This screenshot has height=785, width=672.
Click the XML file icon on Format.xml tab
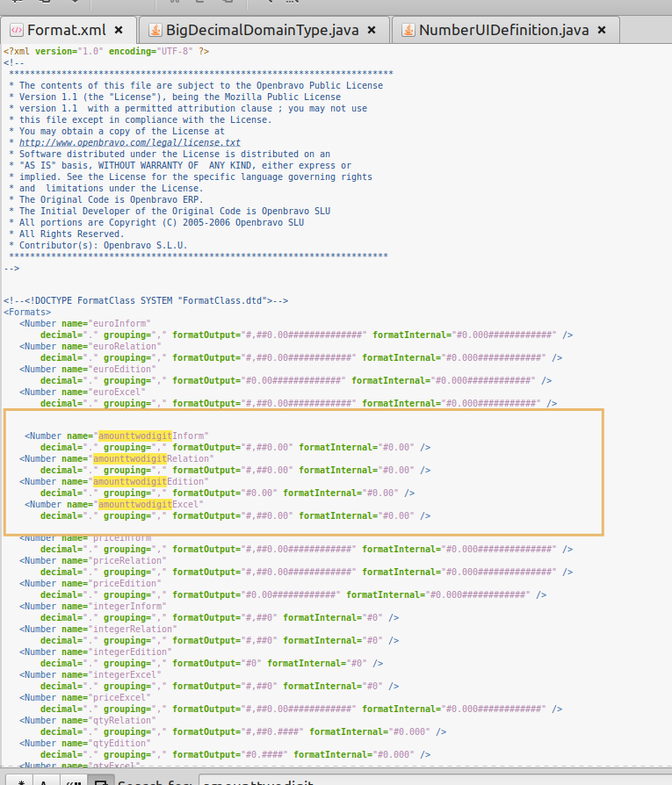point(16,30)
